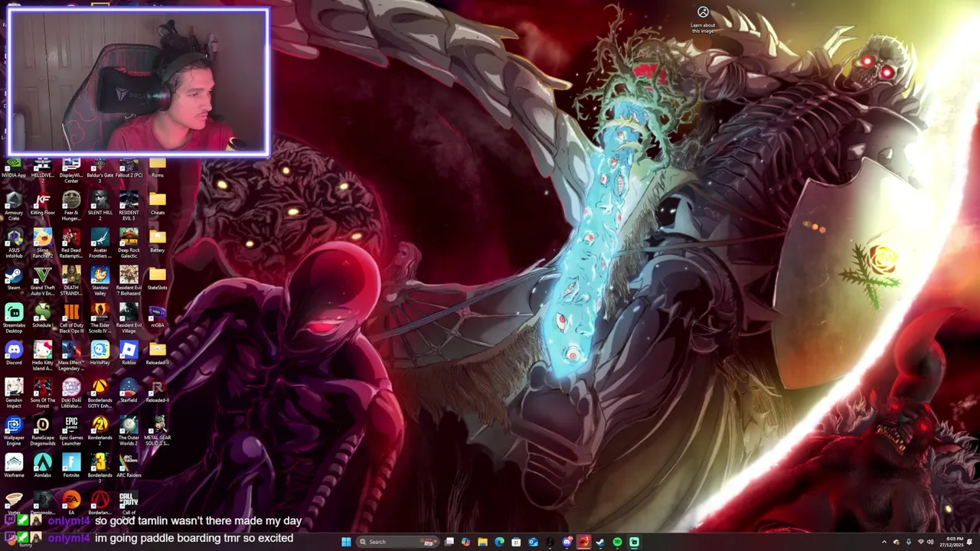980x551 pixels.
Task: Launch Mass Effect Legendary Edition icon
Action: click(x=71, y=354)
